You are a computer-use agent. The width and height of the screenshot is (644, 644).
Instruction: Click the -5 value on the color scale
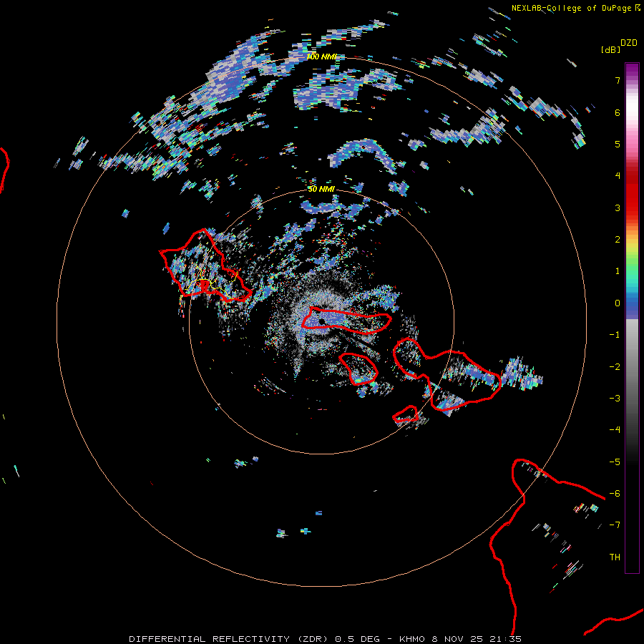(x=615, y=462)
